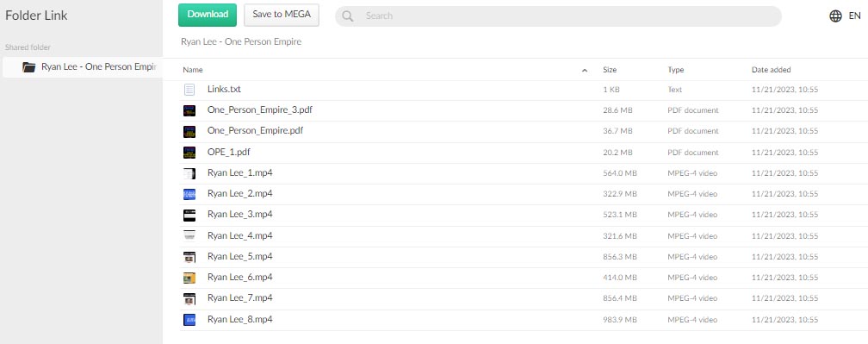Click the magnifying glass search icon
Screen dimensions: 868x344
pos(348,16)
